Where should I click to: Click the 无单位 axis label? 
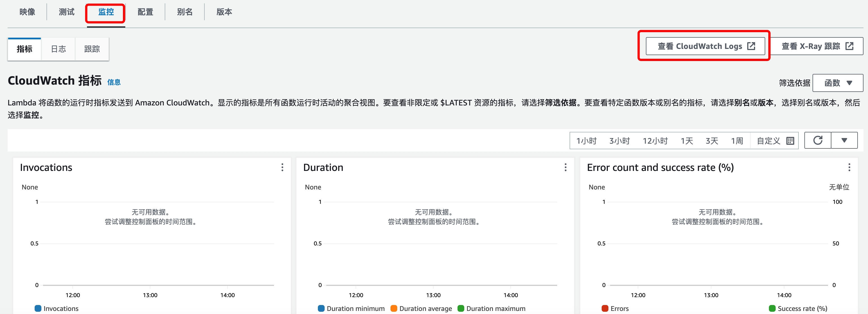[x=839, y=187]
